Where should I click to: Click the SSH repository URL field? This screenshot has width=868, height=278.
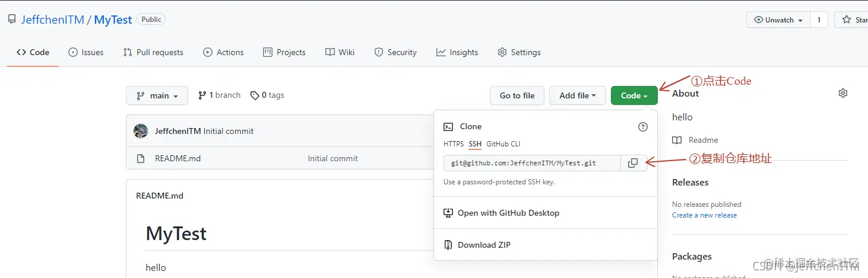click(531, 163)
